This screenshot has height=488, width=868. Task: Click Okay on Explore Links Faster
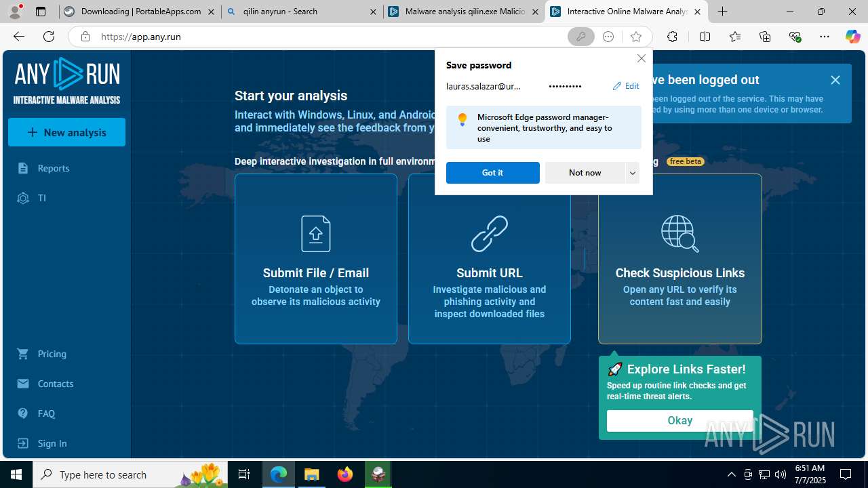pyautogui.click(x=679, y=421)
